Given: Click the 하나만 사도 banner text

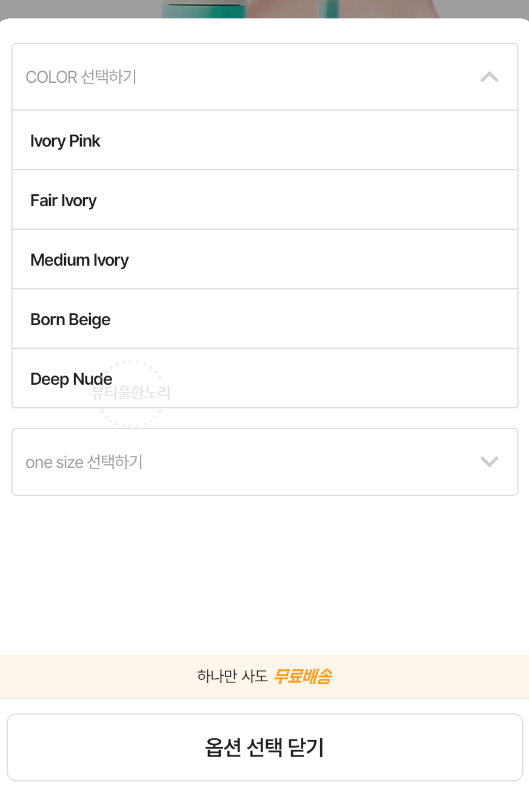Looking at the screenshot, I should pyautogui.click(x=232, y=676).
